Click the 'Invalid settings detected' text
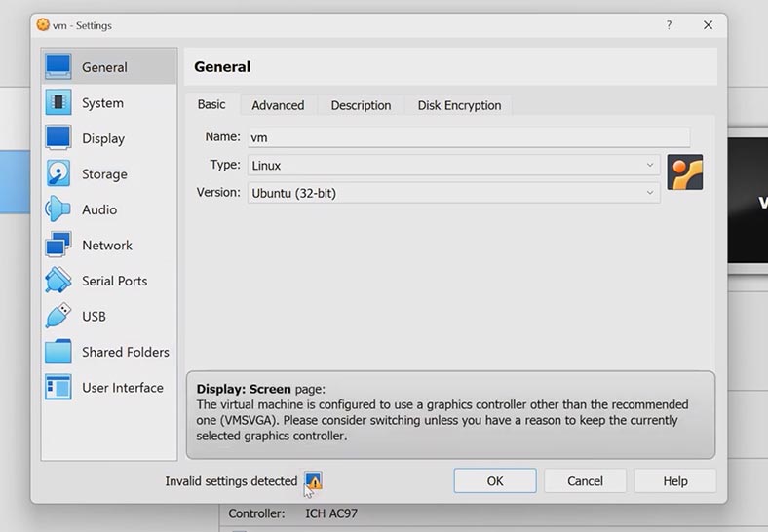The image size is (768, 532). coord(231,481)
